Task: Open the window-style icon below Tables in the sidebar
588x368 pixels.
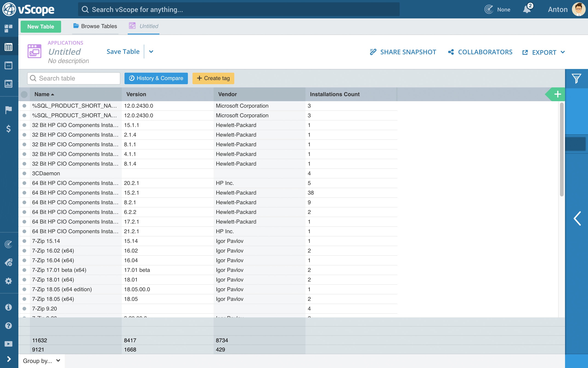Action: 8,65
